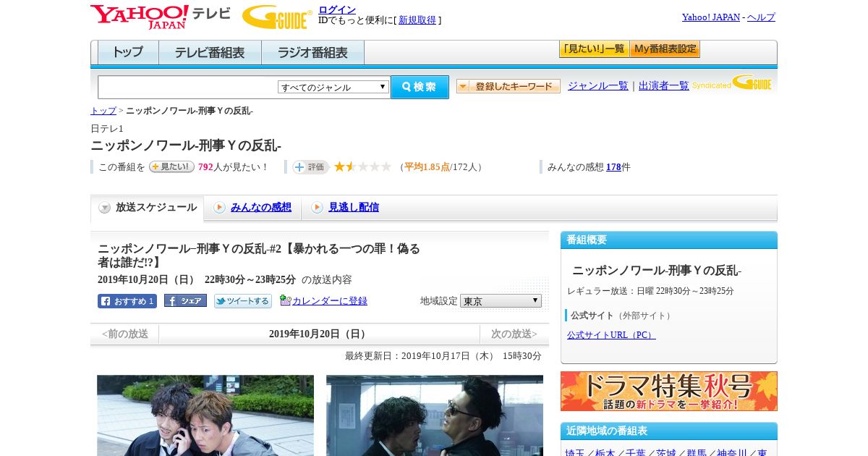
Task: Click the 検索 search button
Action: click(420, 87)
